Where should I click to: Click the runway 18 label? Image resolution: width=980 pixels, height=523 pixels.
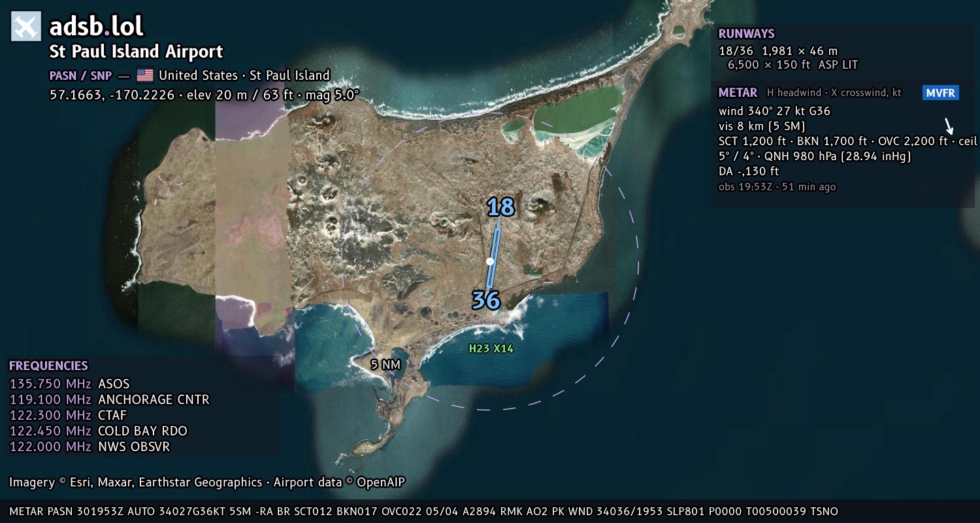(501, 207)
